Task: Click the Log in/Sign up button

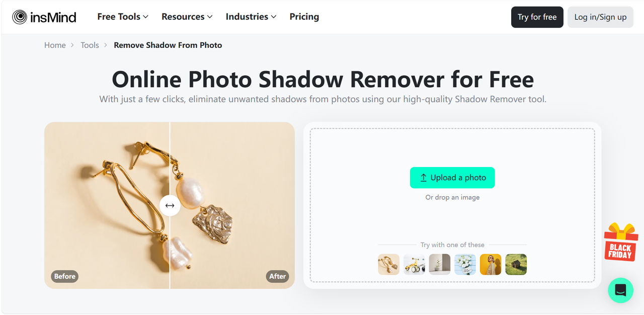Action: tap(600, 17)
